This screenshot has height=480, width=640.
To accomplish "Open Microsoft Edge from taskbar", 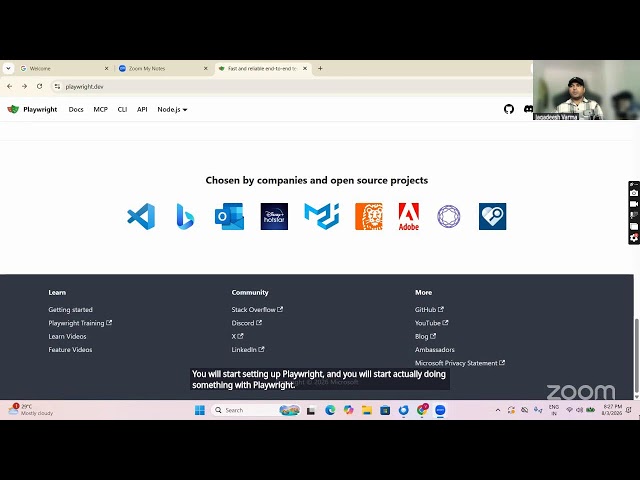I will point(330,410).
